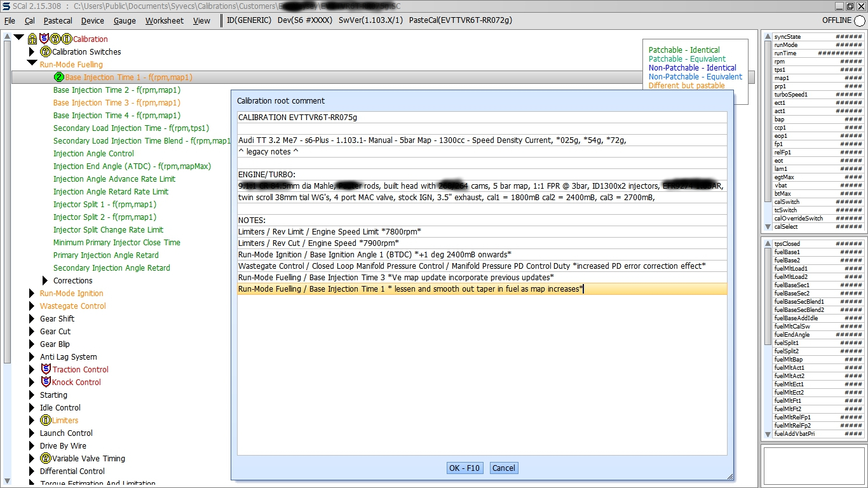Collapse the Run-Mode Fuelling tree node
Image resolution: width=868 pixels, height=488 pixels.
coord(32,64)
